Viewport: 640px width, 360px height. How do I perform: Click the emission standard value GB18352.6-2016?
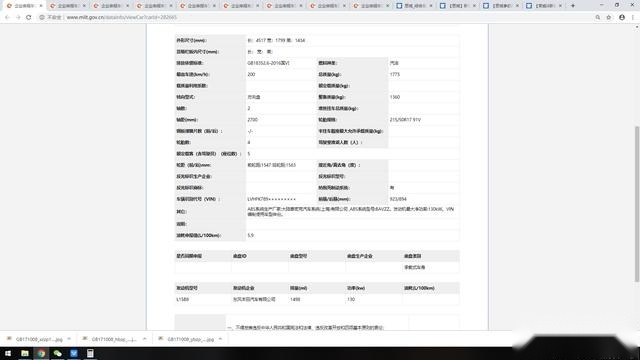pos(269,63)
